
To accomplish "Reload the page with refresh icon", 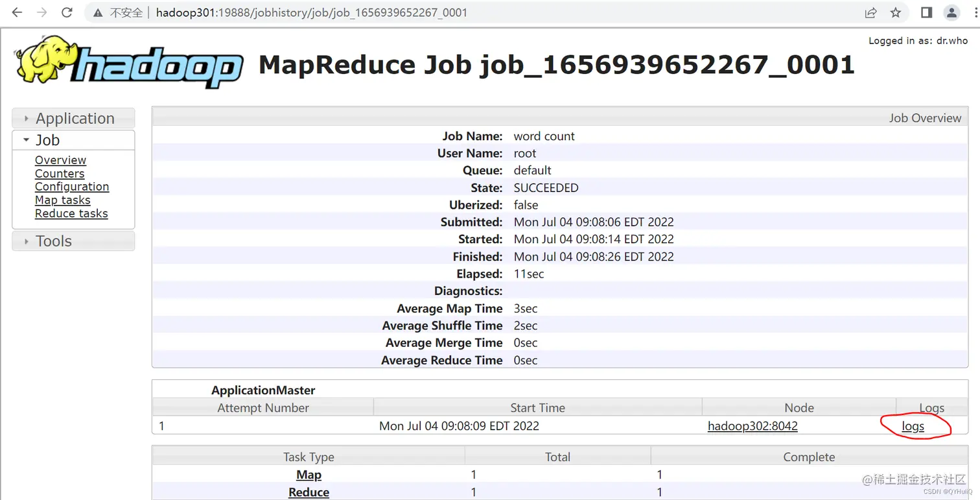I will point(67,12).
